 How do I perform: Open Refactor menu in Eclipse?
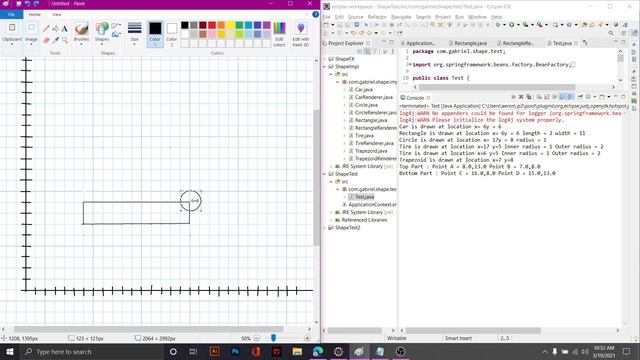[377, 17]
